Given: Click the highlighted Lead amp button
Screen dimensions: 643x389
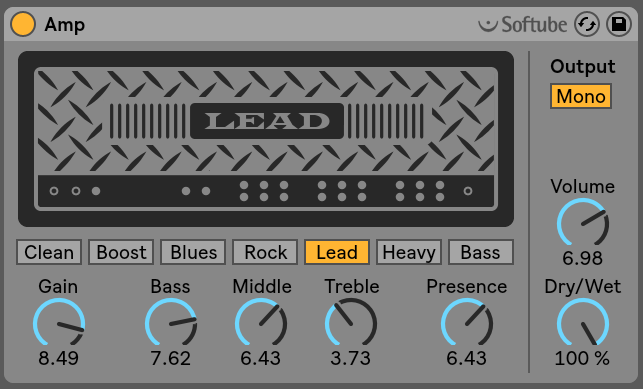Looking at the screenshot, I should click(337, 252).
